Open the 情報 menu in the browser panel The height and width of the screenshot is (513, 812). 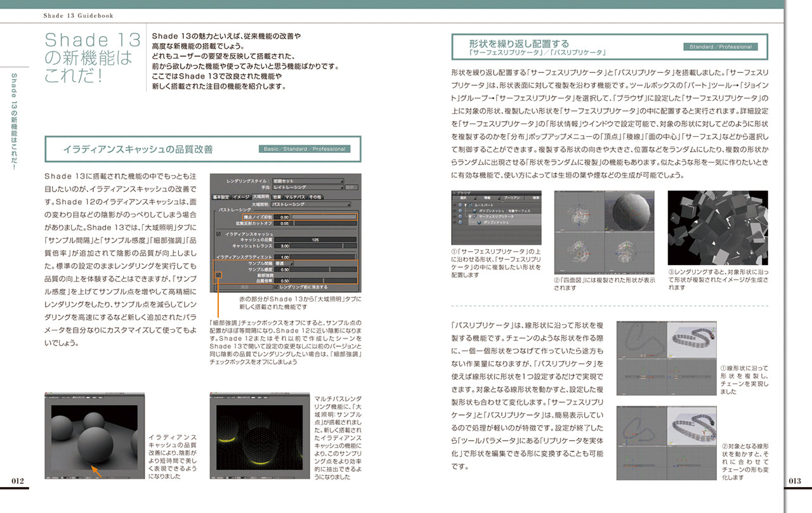click(x=488, y=198)
